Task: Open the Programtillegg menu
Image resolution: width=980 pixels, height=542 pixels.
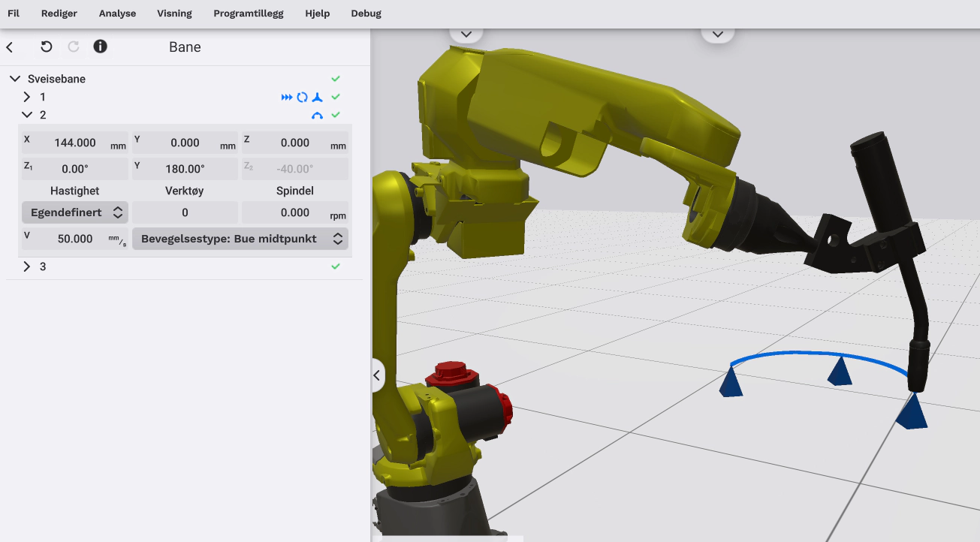Action: click(248, 14)
